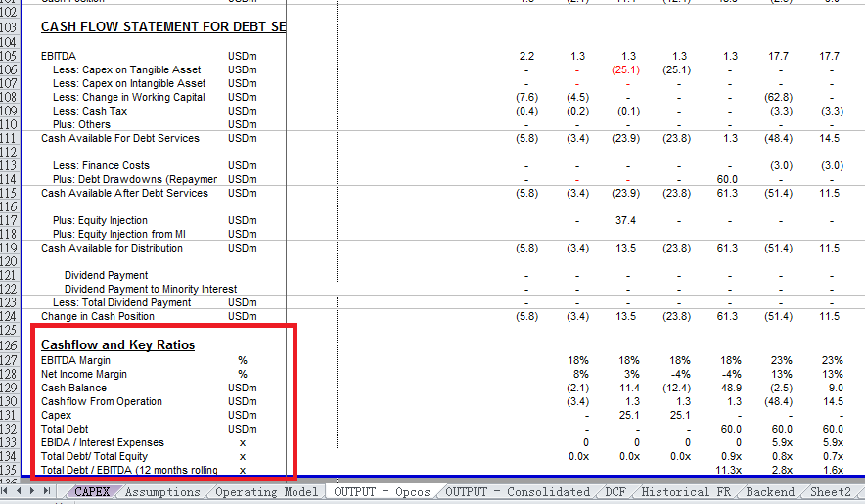
Task: Click 'Plus: Debt Drawdowns (Repaymer' label cell
Action: [135, 179]
